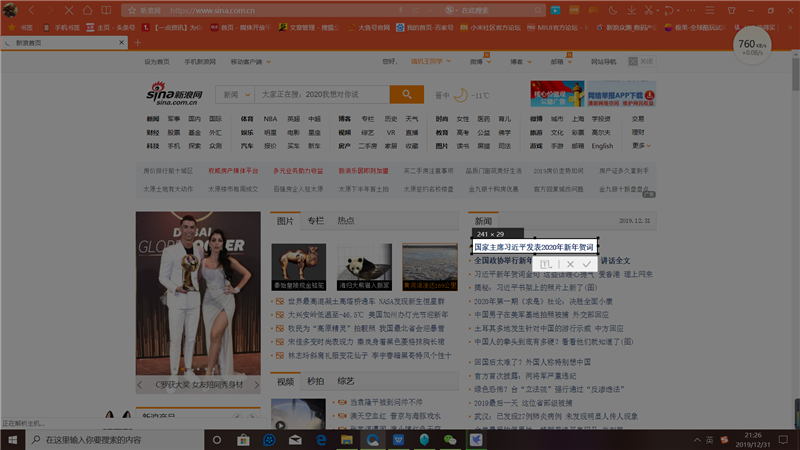Switch to the 秒拍 tab

315,381
